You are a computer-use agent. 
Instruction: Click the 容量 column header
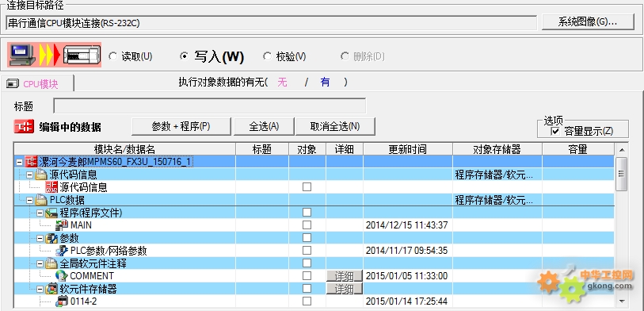tap(578, 149)
